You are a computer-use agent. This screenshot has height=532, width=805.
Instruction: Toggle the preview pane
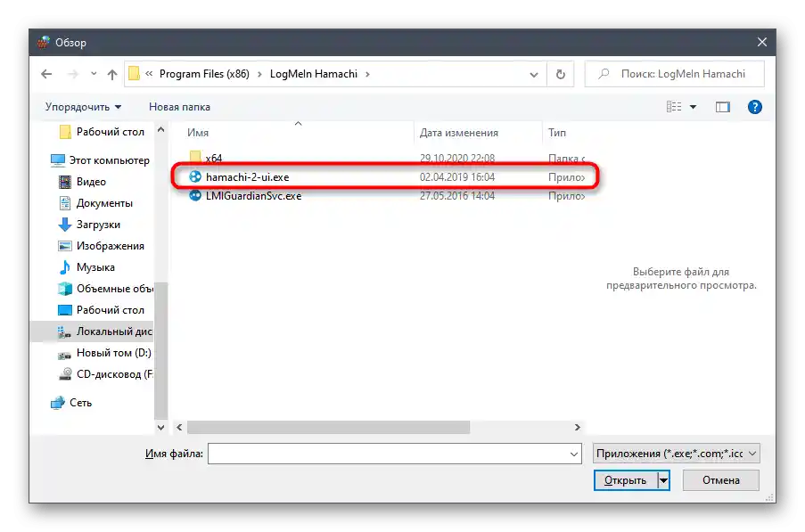coord(723,107)
